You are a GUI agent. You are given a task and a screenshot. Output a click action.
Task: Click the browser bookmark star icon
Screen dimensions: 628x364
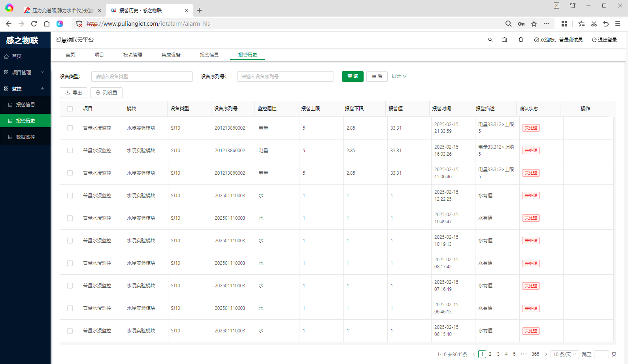pos(534,24)
